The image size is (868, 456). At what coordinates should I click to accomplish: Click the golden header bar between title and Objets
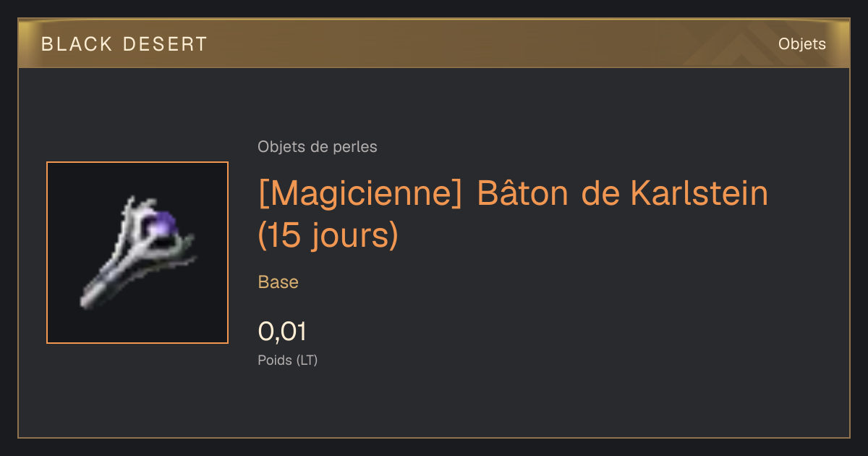point(492,44)
